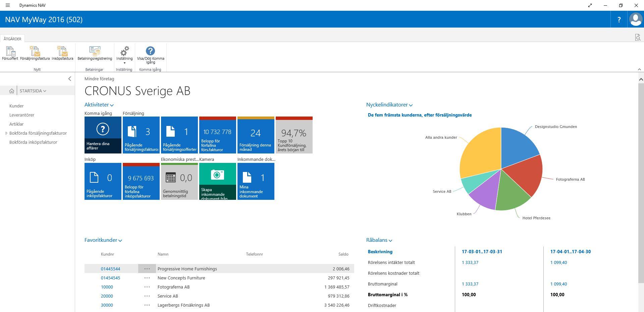Open customer number 30000
Viewport: 644px width, 312px height.
pos(107,305)
